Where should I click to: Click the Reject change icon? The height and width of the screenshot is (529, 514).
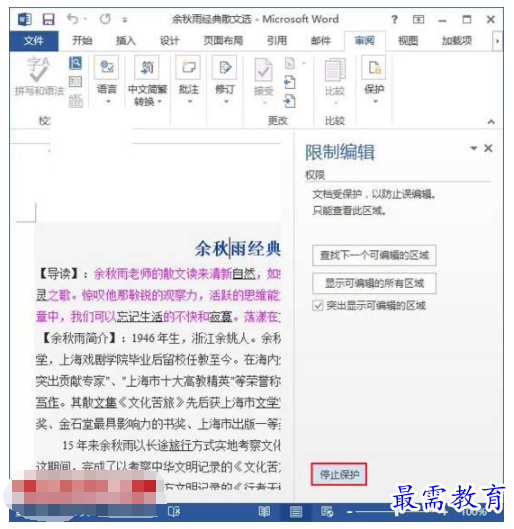click(x=290, y=63)
